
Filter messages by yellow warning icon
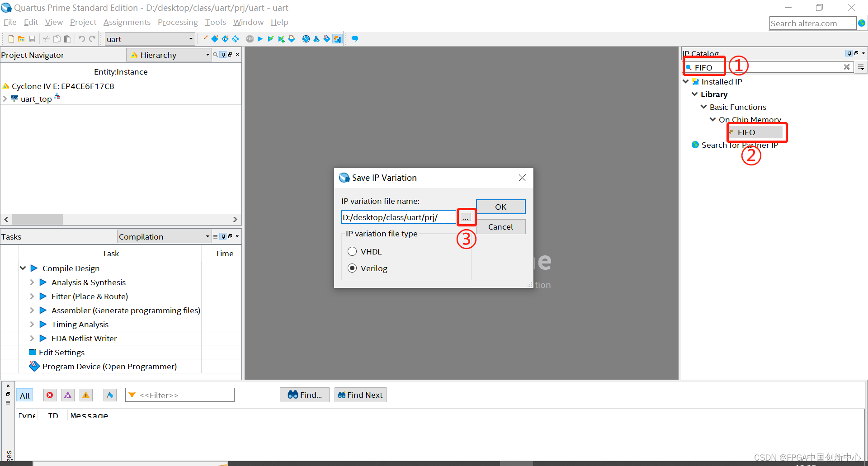86,395
